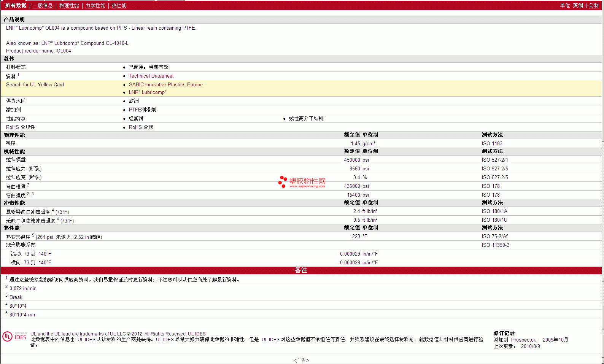Switch to the 力学性能 tab
Image resolution: width=604 pixels, height=364 pixels.
coord(95,5)
